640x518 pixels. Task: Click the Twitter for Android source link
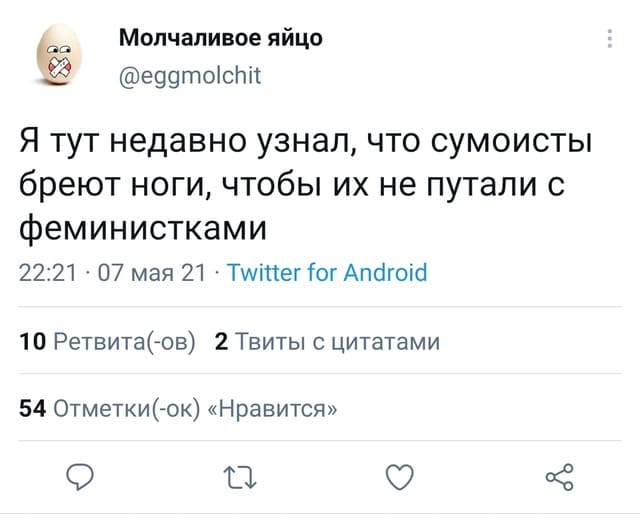pyautogui.click(x=327, y=272)
